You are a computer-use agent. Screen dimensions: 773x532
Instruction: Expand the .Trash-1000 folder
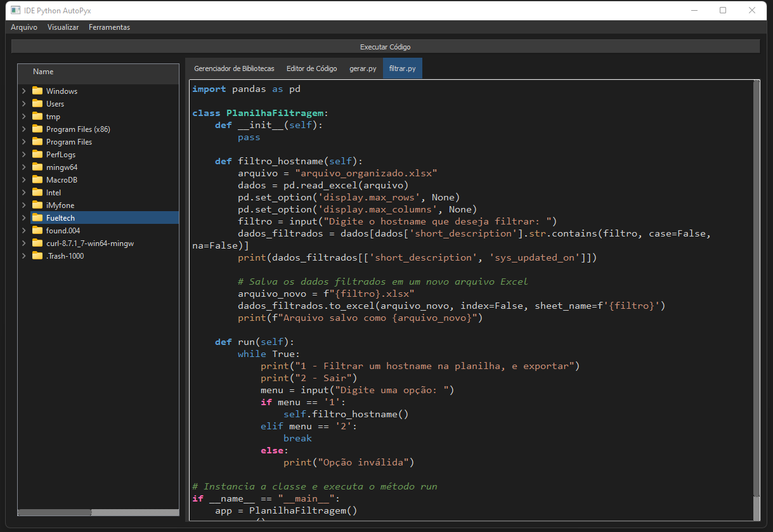(x=24, y=256)
